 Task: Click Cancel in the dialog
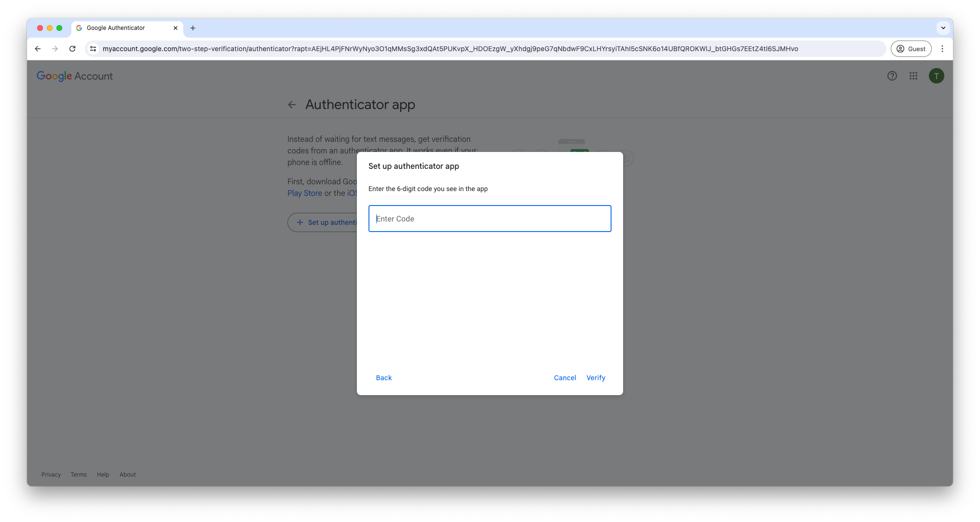coord(565,378)
